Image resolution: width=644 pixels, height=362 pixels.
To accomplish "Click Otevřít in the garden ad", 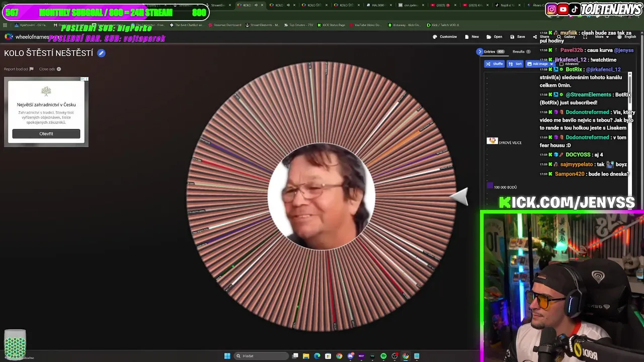I will pos(46,134).
